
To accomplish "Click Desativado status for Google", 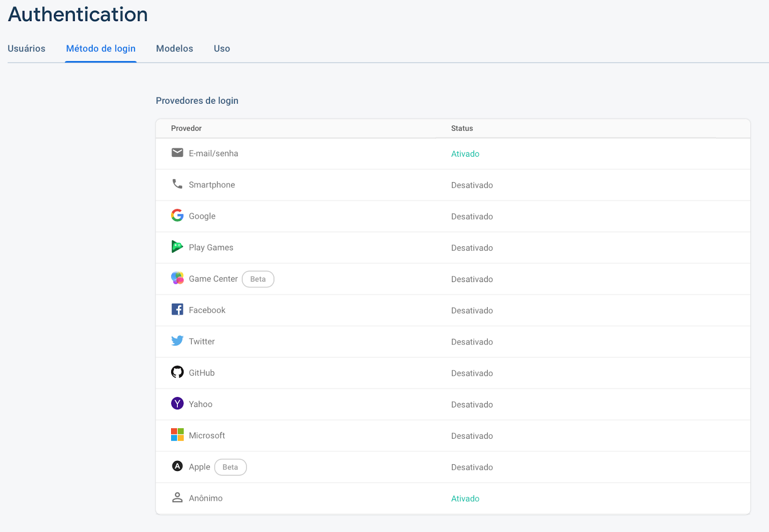I will [472, 217].
